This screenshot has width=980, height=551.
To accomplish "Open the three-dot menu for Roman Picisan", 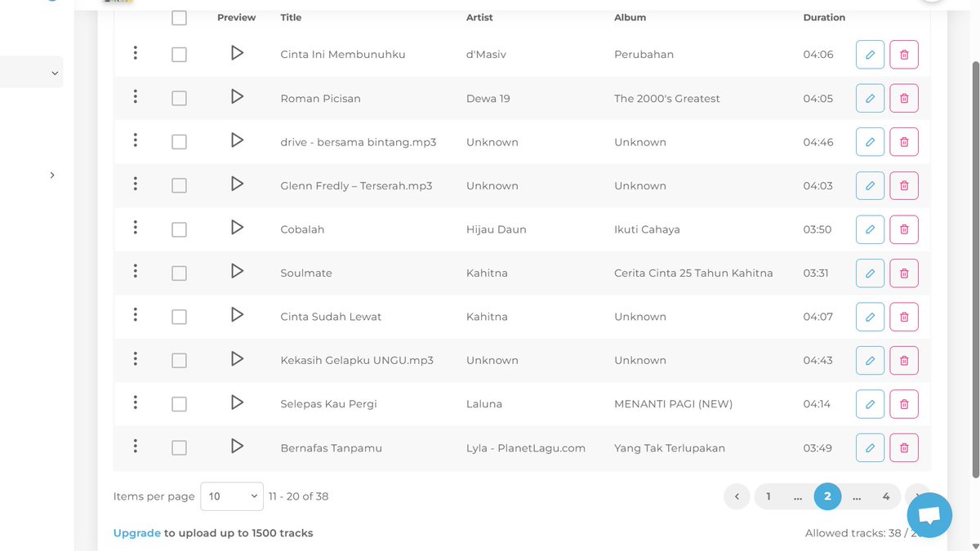I will pos(135,96).
